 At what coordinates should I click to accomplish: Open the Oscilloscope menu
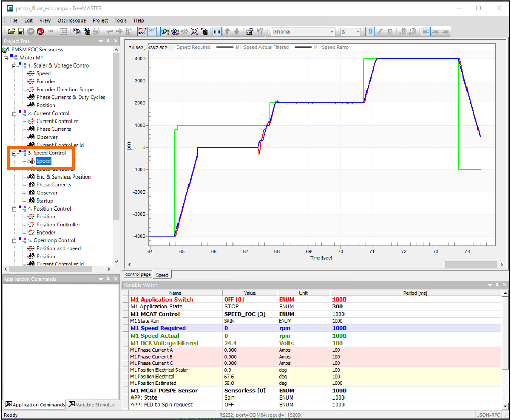[x=72, y=20]
